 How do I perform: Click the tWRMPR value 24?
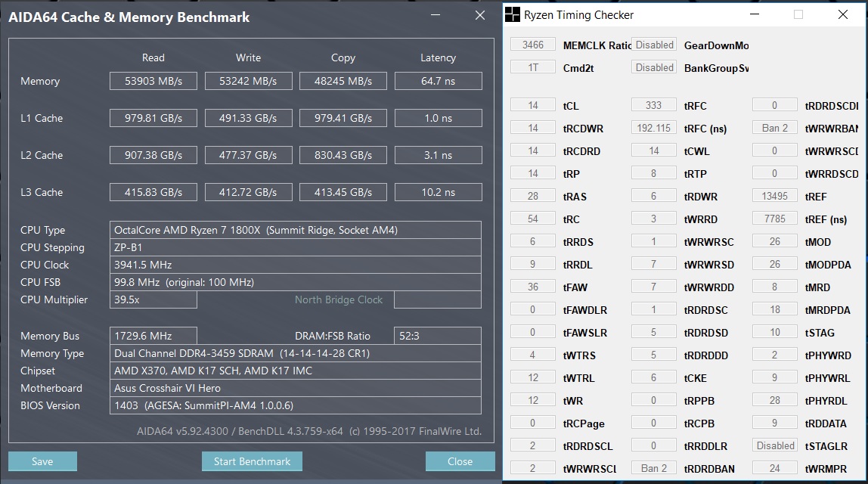pos(775,468)
